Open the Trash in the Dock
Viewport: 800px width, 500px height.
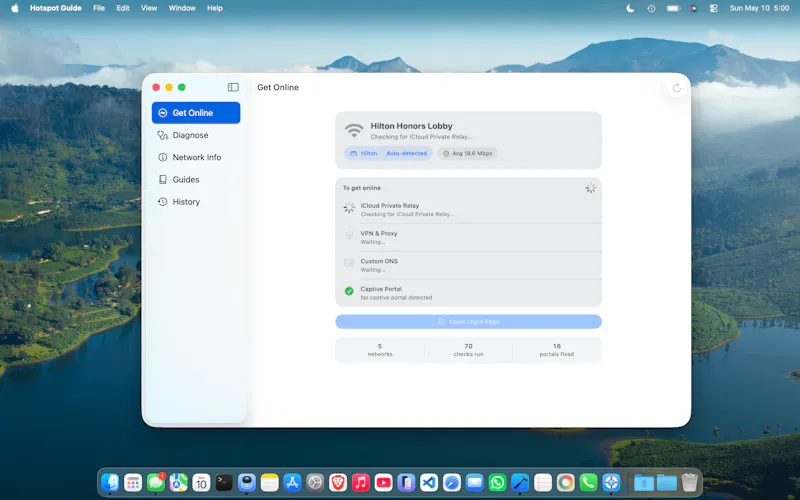[689, 482]
